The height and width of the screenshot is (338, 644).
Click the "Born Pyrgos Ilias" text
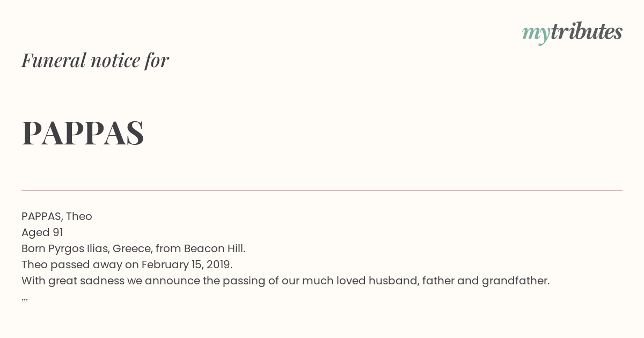click(65, 248)
